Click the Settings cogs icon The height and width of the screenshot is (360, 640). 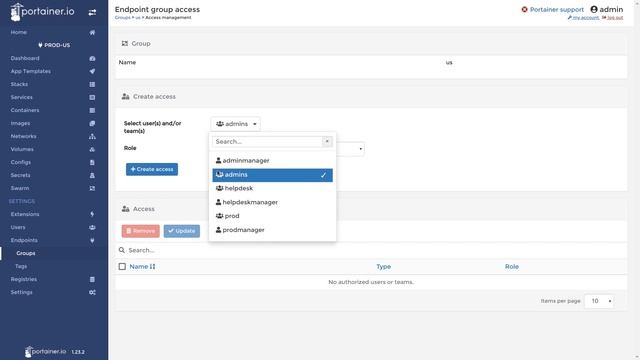(92, 293)
